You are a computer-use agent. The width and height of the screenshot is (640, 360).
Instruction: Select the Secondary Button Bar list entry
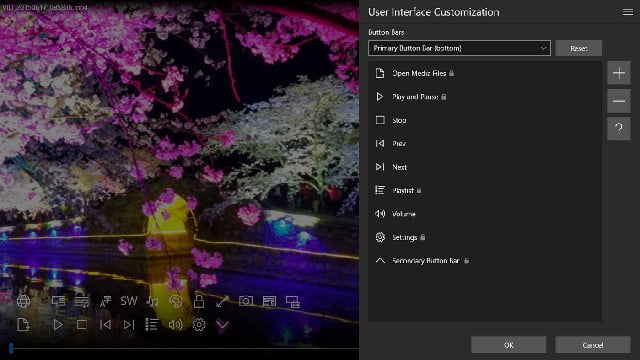coord(485,260)
